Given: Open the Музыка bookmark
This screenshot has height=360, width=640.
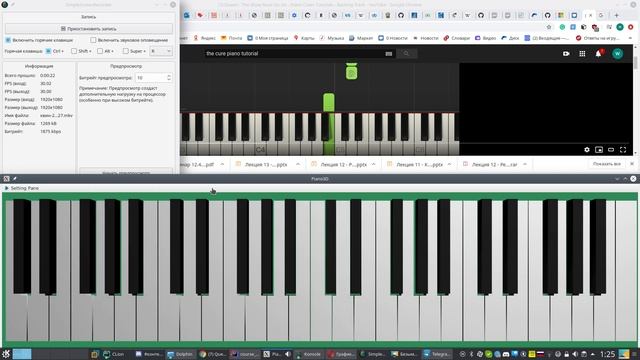Looking at the screenshot, I should (331, 38).
